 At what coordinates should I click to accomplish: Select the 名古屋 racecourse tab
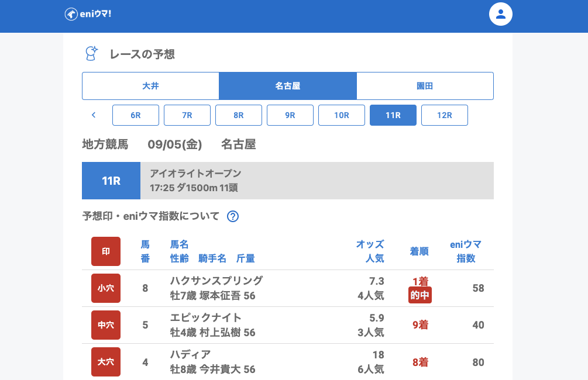(x=287, y=86)
